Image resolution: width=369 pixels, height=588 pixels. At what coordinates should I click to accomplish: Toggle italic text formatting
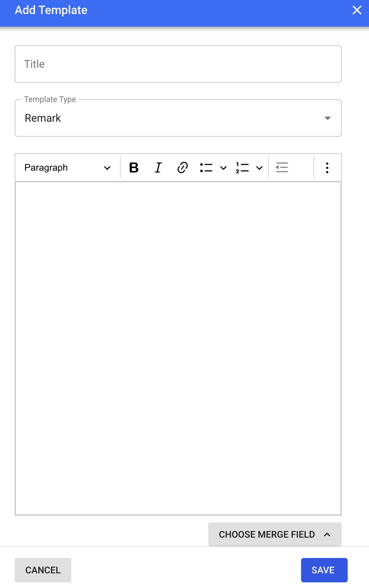pyautogui.click(x=158, y=168)
